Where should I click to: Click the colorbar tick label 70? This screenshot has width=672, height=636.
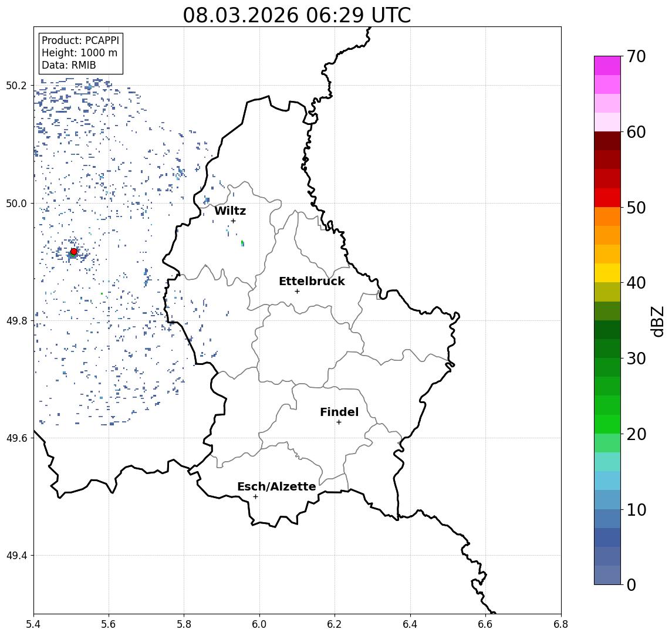[x=636, y=56]
